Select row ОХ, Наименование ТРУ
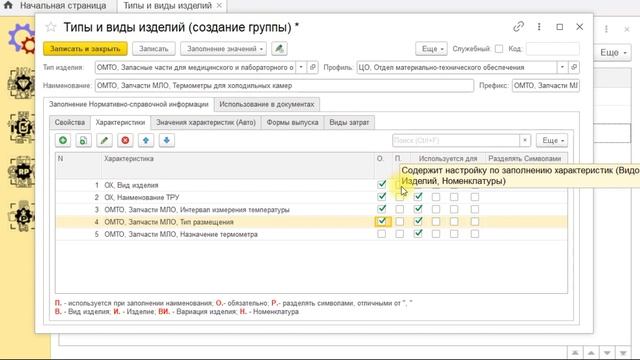 [x=311, y=197]
